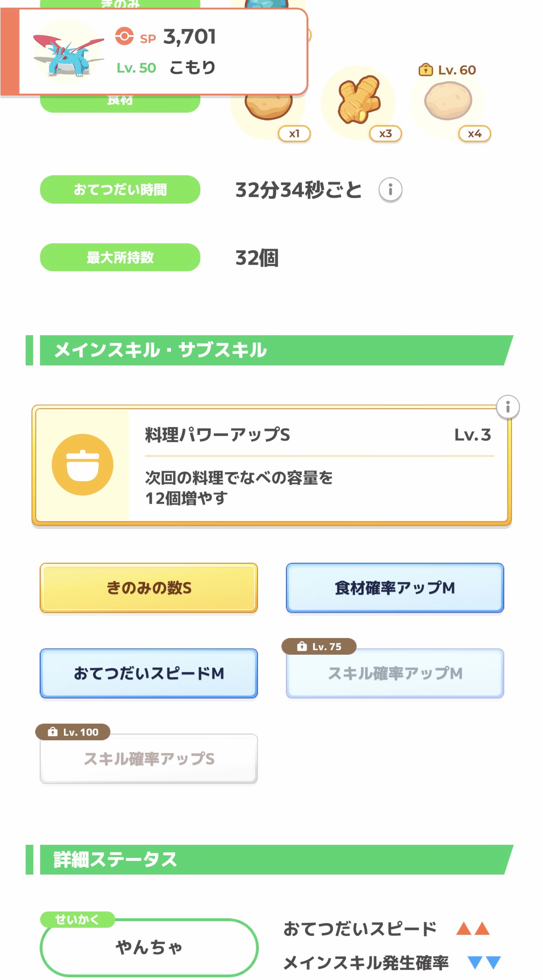This screenshot has width=543, height=980.
Task: Open main skill info icon on skill card
Action: click(507, 407)
